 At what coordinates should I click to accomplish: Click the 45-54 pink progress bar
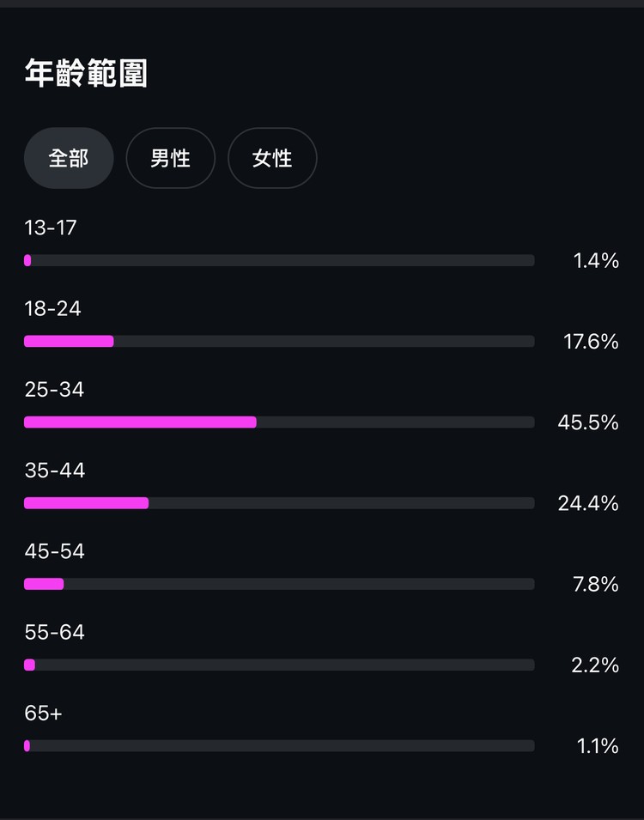(x=44, y=584)
